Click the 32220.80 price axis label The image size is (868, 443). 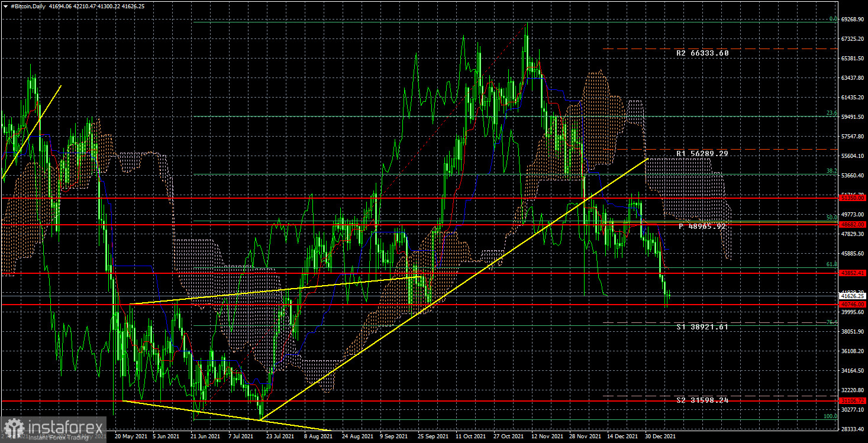click(x=853, y=390)
